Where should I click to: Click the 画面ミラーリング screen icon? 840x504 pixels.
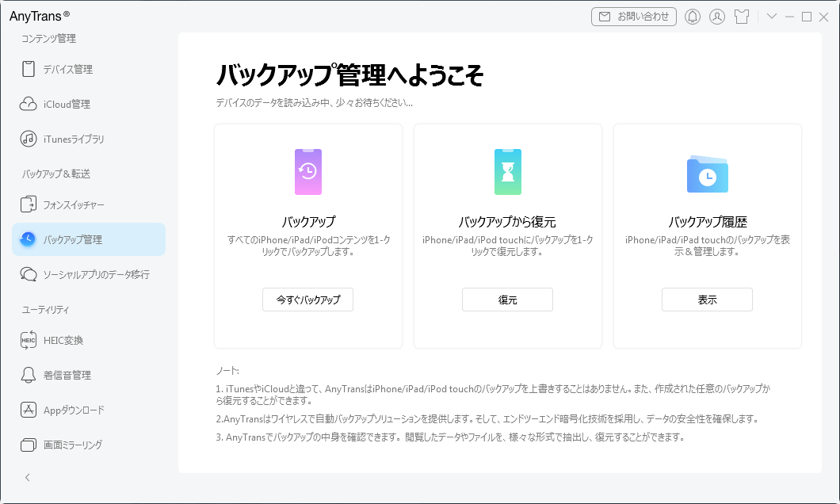click(x=29, y=445)
